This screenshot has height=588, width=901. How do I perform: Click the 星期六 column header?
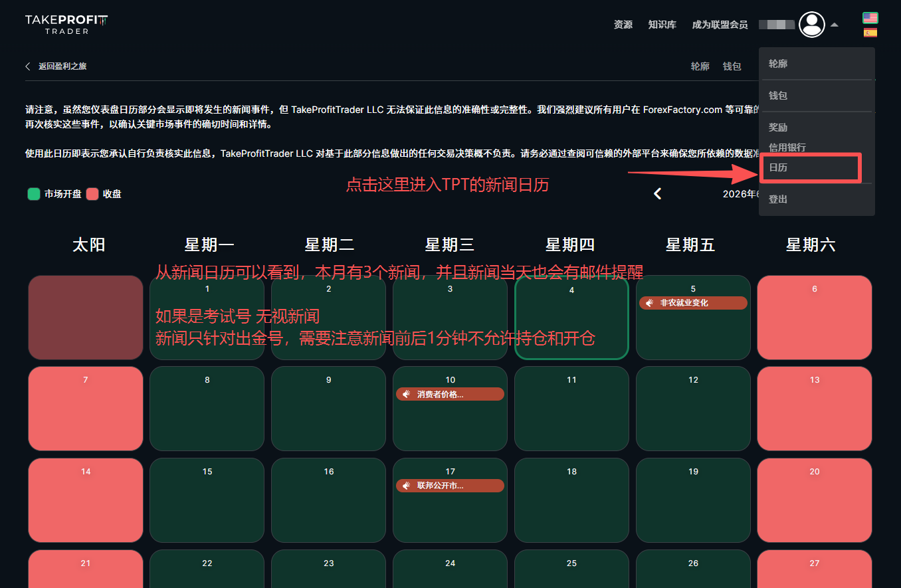click(x=811, y=245)
